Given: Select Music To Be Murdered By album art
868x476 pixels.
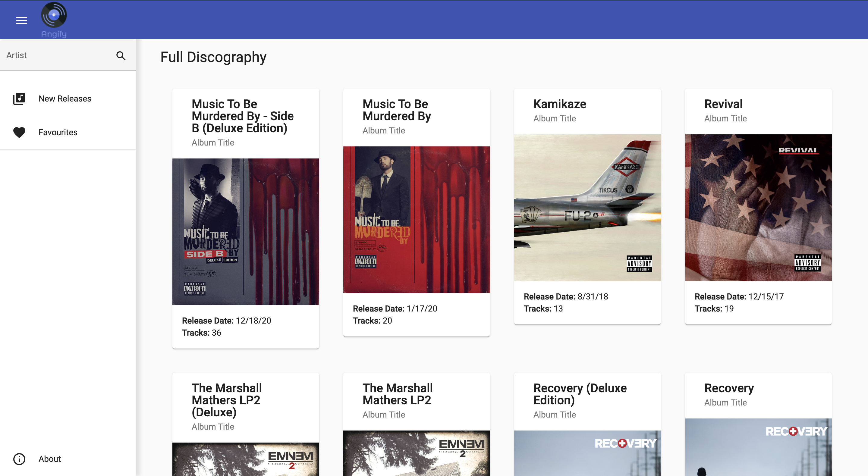Looking at the screenshot, I should (417, 220).
